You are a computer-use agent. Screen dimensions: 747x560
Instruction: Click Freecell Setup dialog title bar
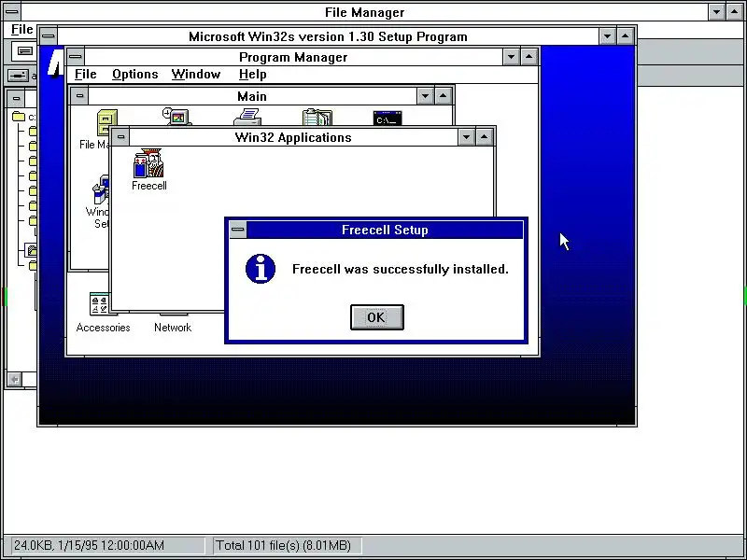[385, 230]
